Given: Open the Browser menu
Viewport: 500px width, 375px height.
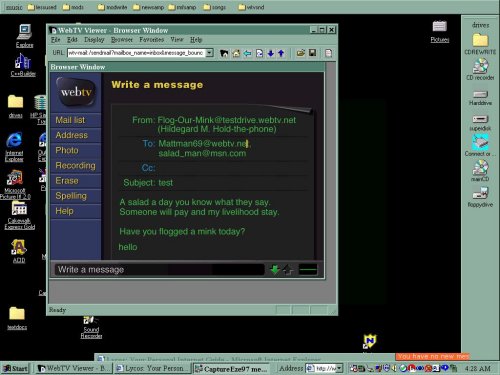Looking at the screenshot, I should 122,40.
